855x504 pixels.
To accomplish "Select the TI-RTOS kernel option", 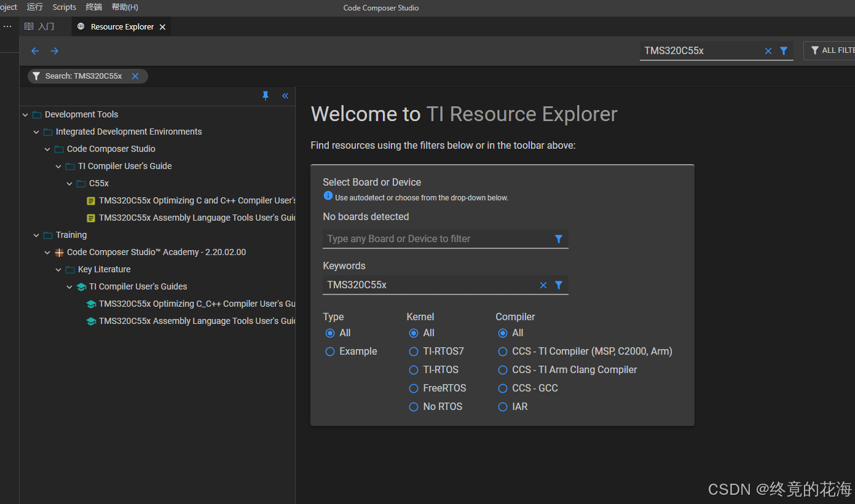I will (414, 370).
